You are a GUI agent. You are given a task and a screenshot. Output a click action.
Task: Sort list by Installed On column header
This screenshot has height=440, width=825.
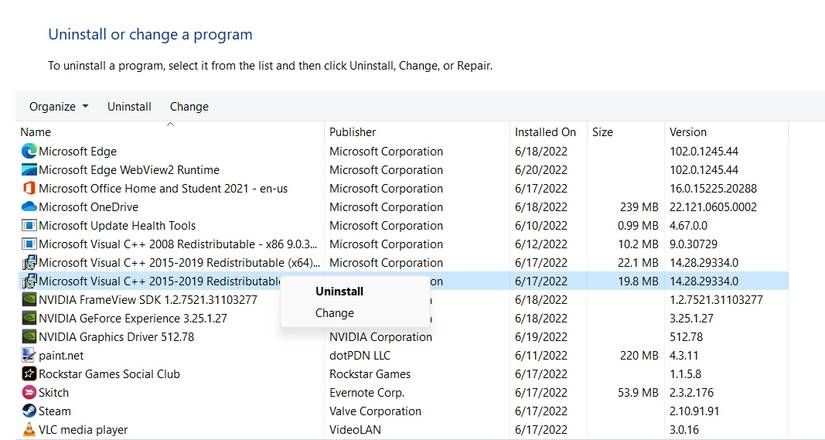tap(548, 132)
